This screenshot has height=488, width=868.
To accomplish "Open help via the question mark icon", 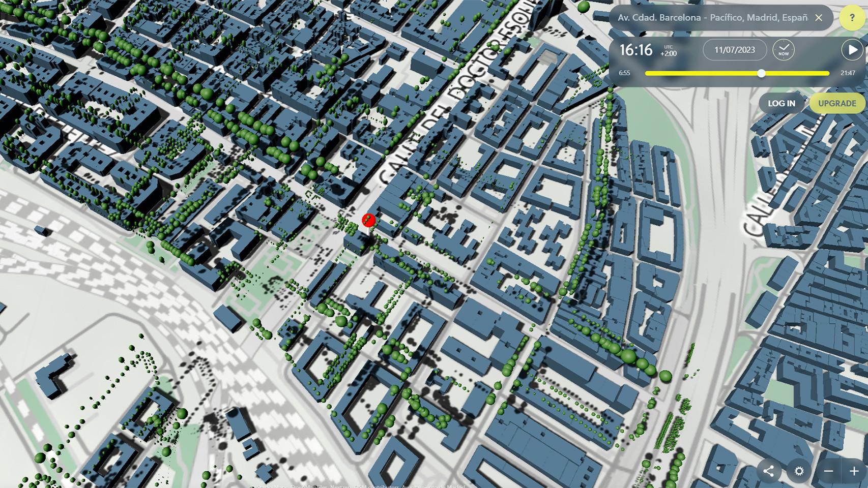I will tap(852, 18).
